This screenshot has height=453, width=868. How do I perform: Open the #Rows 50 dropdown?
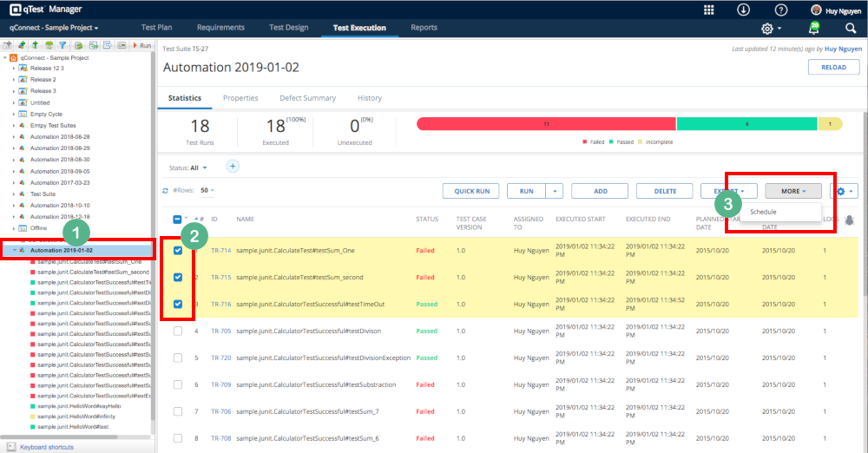[207, 190]
